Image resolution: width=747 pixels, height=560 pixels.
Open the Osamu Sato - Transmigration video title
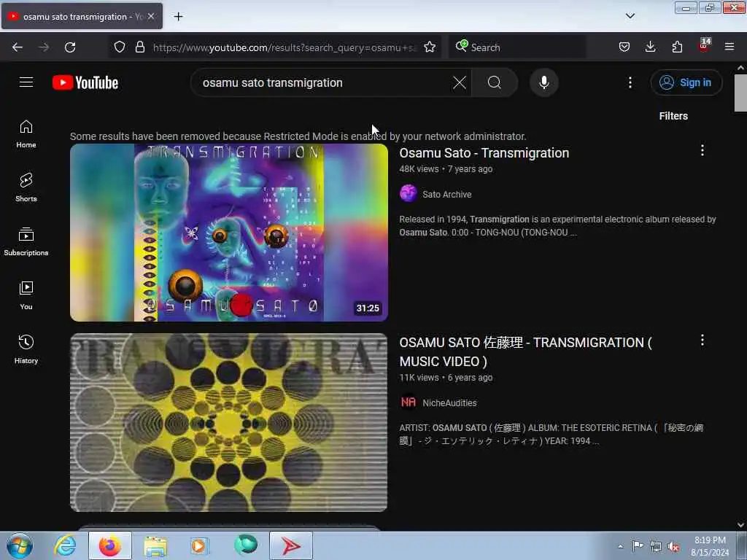(x=484, y=153)
